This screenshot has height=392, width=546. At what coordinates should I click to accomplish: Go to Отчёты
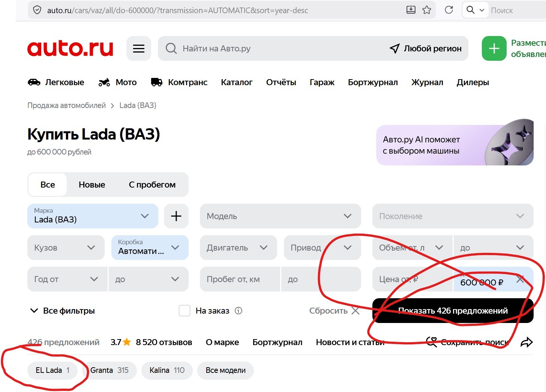pyautogui.click(x=281, y=82)
